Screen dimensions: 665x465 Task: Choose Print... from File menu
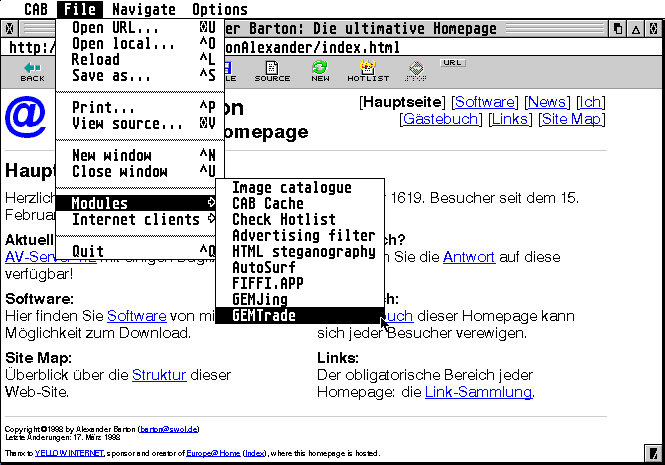[140, 107]
